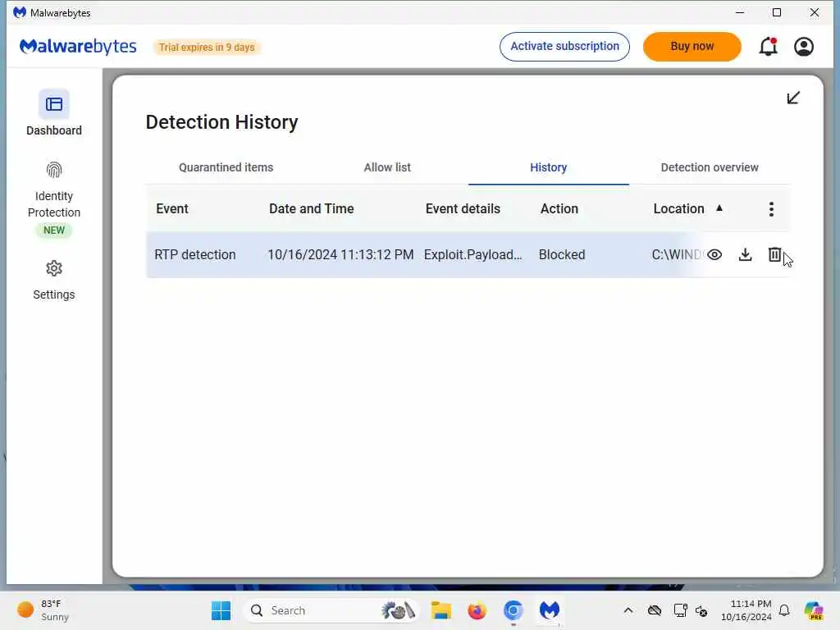Image resolution: width=840 pixels, height=630 pixels.
Task: Click the taskbar notification bell icon
Action: (x=784, y=610)
